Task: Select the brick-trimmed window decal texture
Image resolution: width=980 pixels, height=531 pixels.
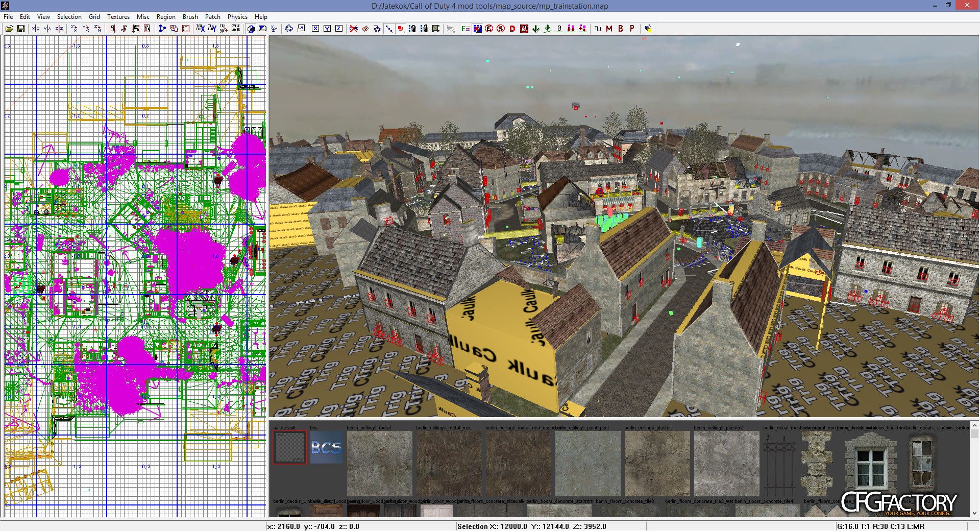Action: 871,463
